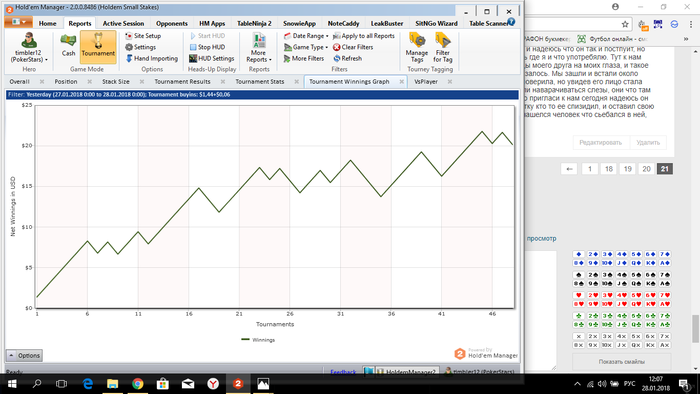
Task: Click Показать смайлы button
Action: tap(621, 361)
